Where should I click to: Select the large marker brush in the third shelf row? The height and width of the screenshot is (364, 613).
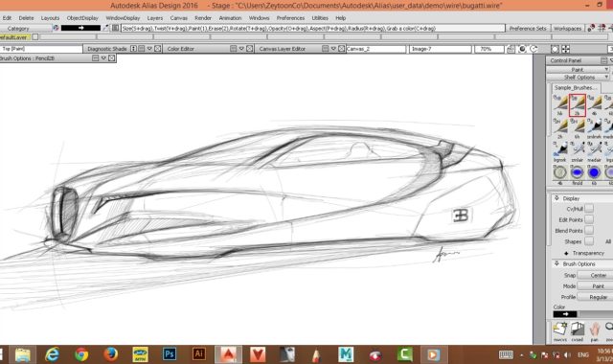pos(560,151)
